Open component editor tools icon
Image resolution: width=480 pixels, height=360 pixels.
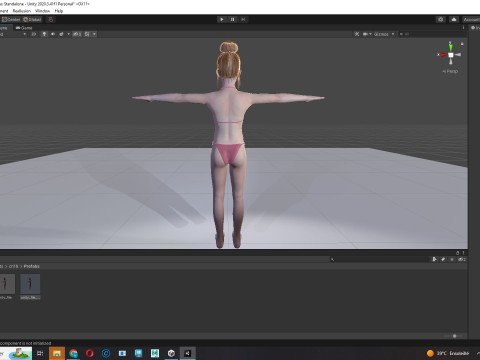357,34
